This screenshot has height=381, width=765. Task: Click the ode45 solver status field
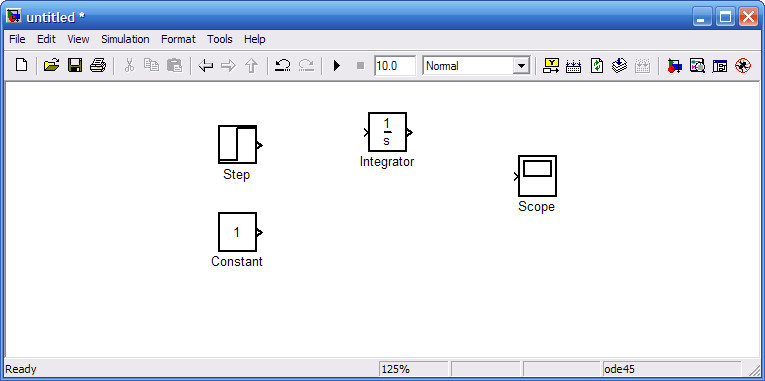coord(672,369)
